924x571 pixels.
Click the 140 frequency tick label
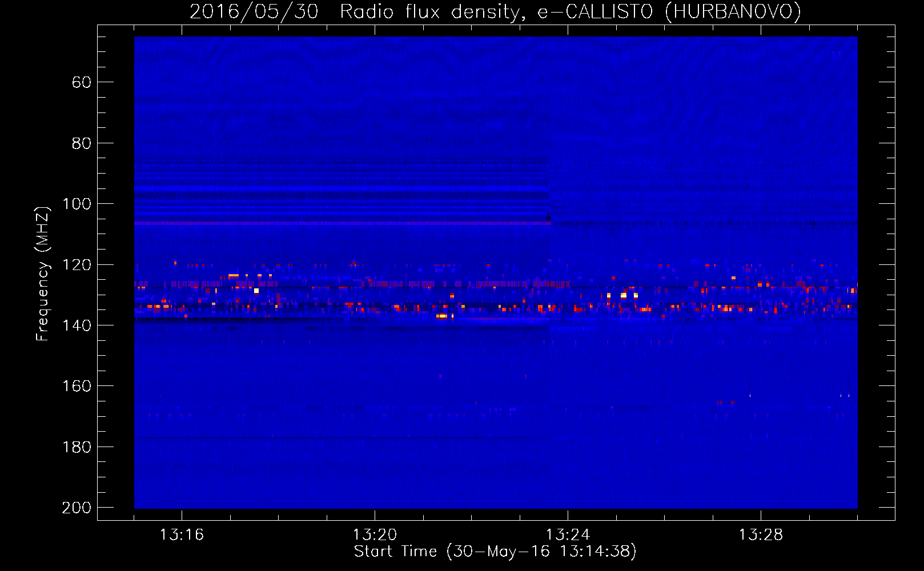[x=77, y=325]
